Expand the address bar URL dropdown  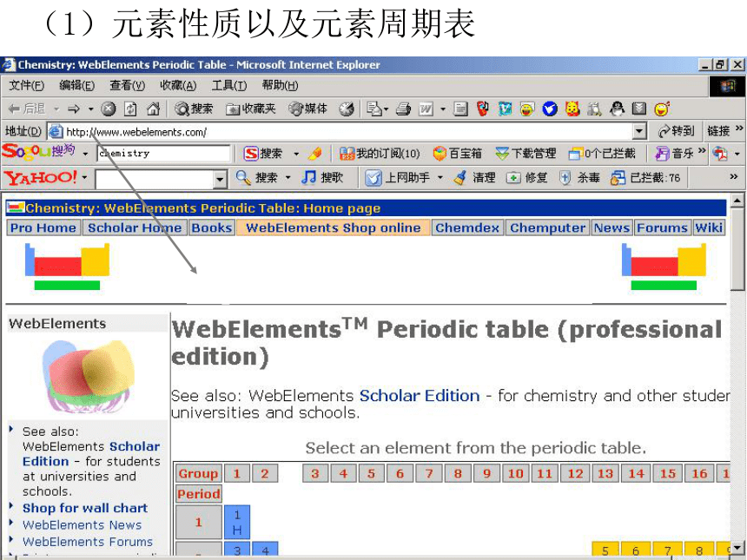coord(639,131)
